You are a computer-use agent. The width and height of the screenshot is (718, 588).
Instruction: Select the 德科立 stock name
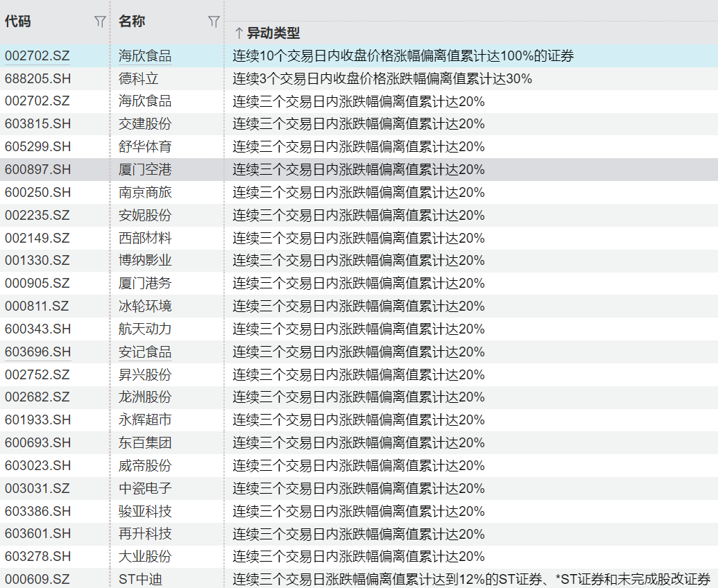click(x=139, y=79)
